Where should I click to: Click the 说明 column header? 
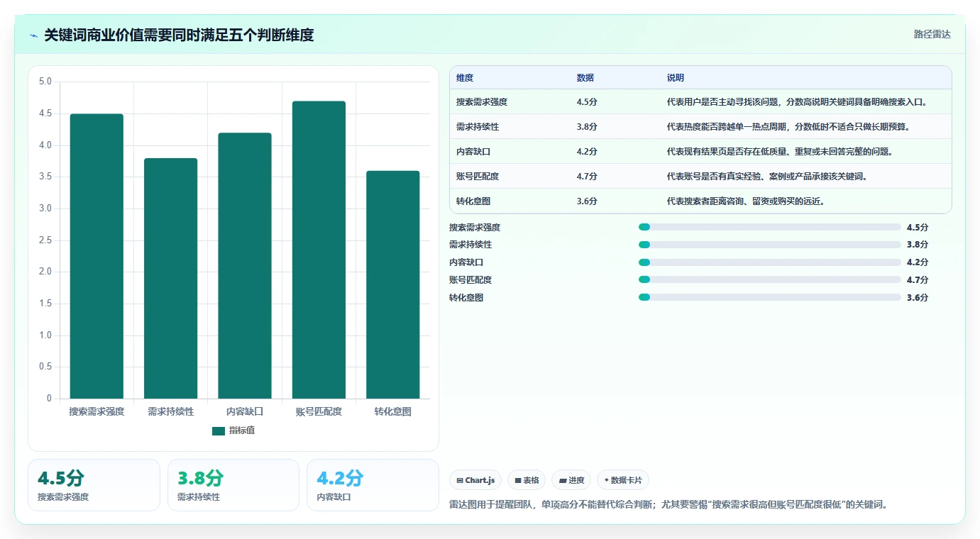pyautogui.click(x=676, y=78)
